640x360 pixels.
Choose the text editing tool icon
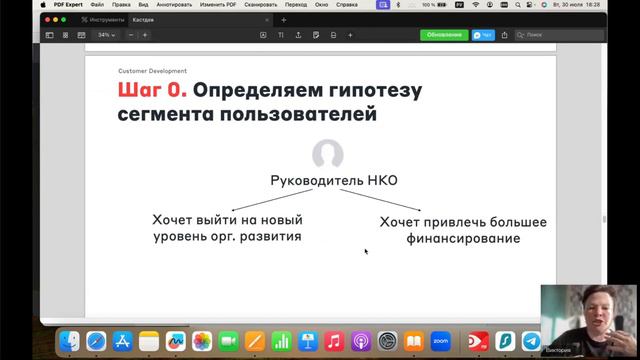pyautogui.click(x=281, y=35)
